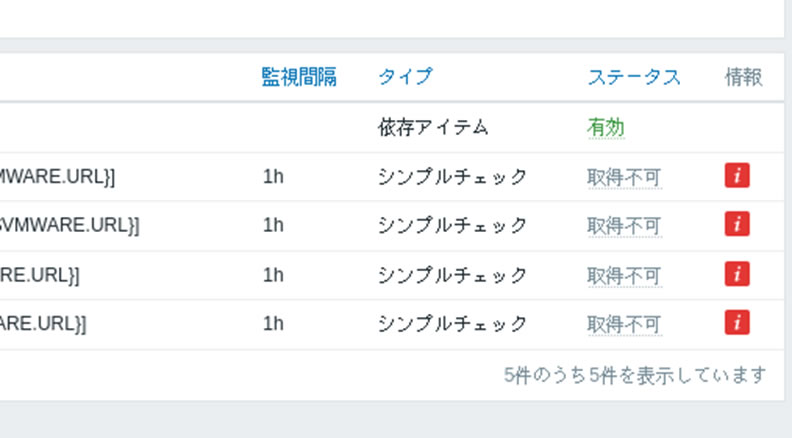
Task: Click the 情報 column header
Action: coord(743,77)
